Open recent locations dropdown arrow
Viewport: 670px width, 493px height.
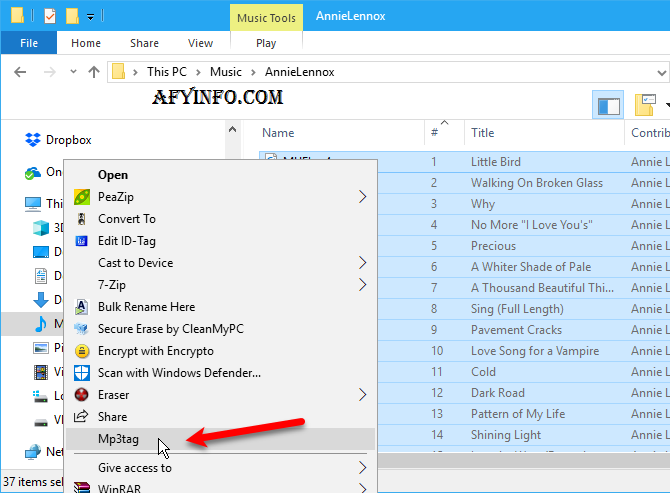(73, 71)
